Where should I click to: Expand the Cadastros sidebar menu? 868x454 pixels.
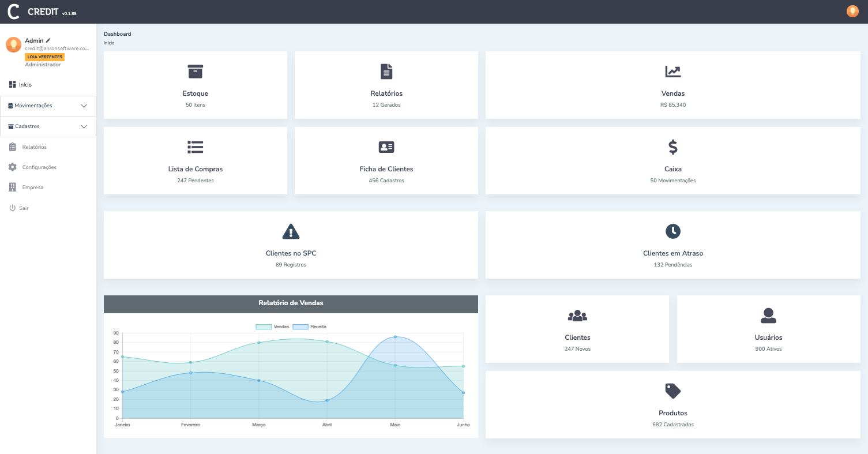[x=48, y=126]
